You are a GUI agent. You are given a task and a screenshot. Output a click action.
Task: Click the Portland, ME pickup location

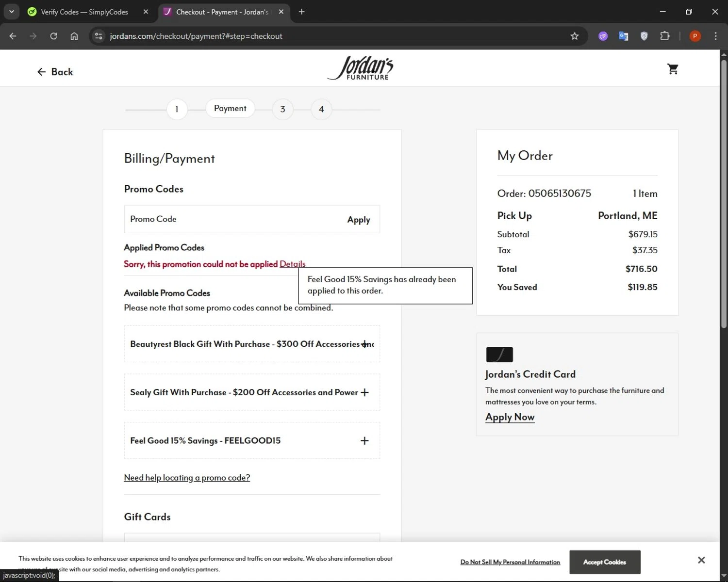point(628,216)
